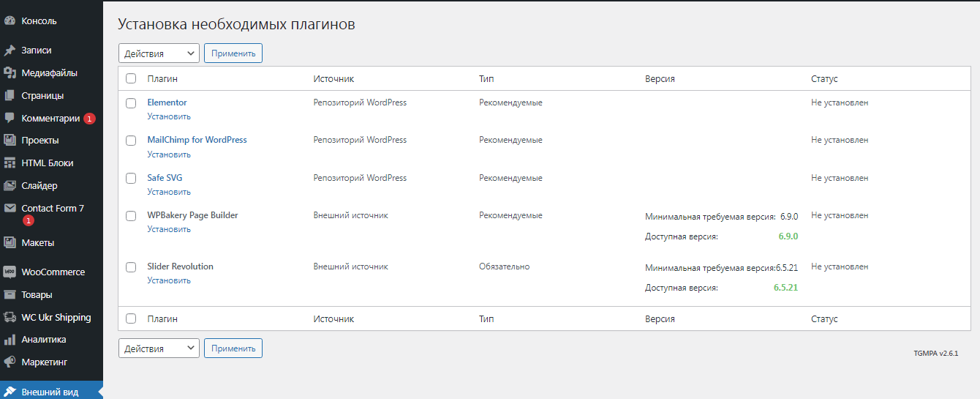
Task: Tick the select-all checkbox in table header
Action: coord(131,79)
